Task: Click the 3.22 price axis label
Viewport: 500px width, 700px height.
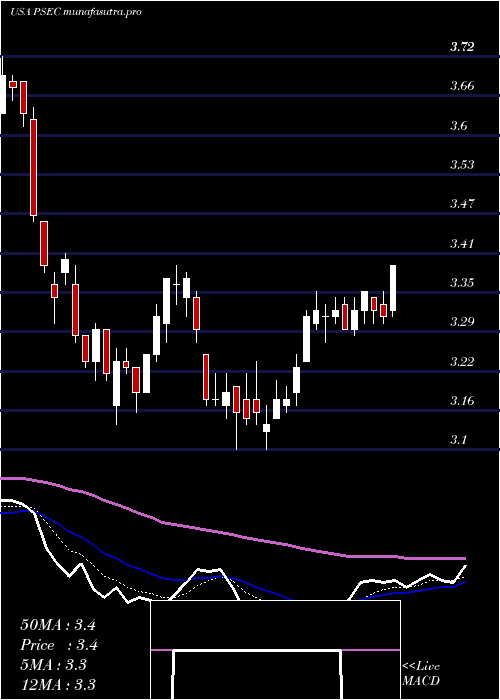Action: tap(462, 361)
